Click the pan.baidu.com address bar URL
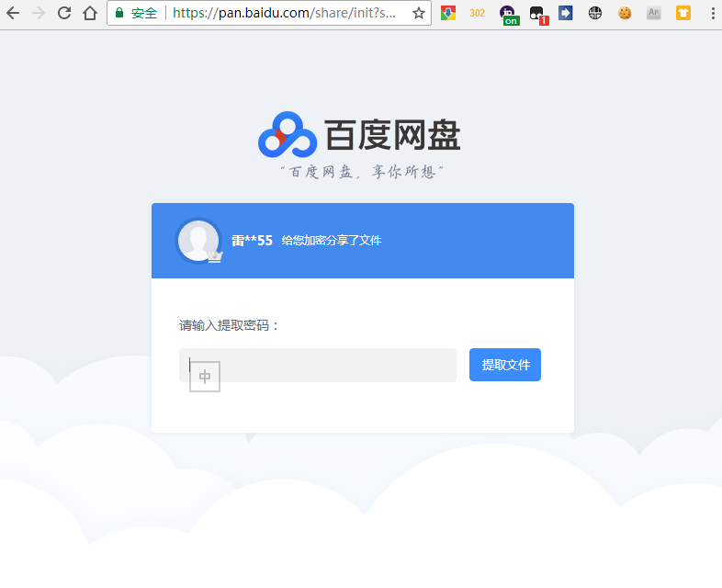The height and width of the screenshot is (588, 722). pos(284,13)
